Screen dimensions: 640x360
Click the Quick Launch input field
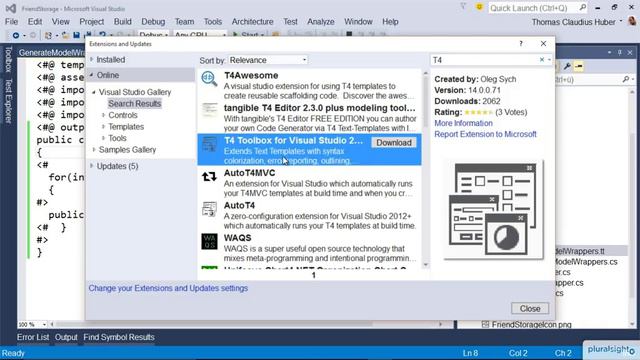tap(533, 8)
